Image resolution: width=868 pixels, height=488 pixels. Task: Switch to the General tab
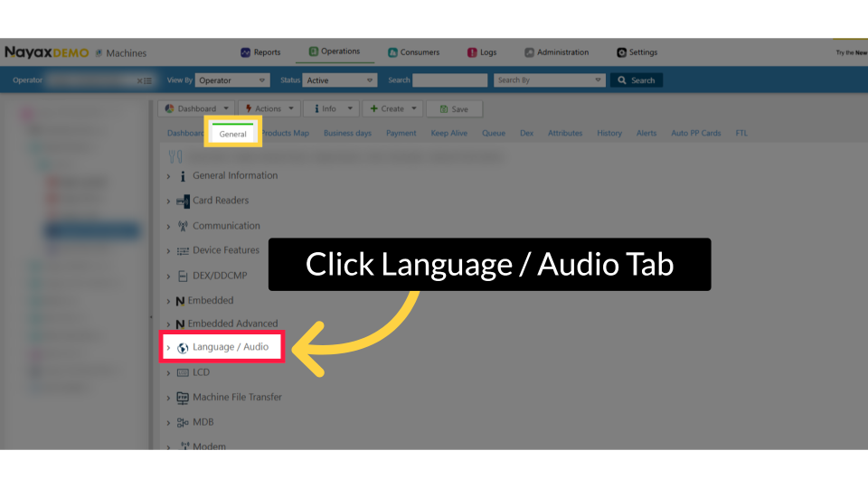(x=232, y=134)
